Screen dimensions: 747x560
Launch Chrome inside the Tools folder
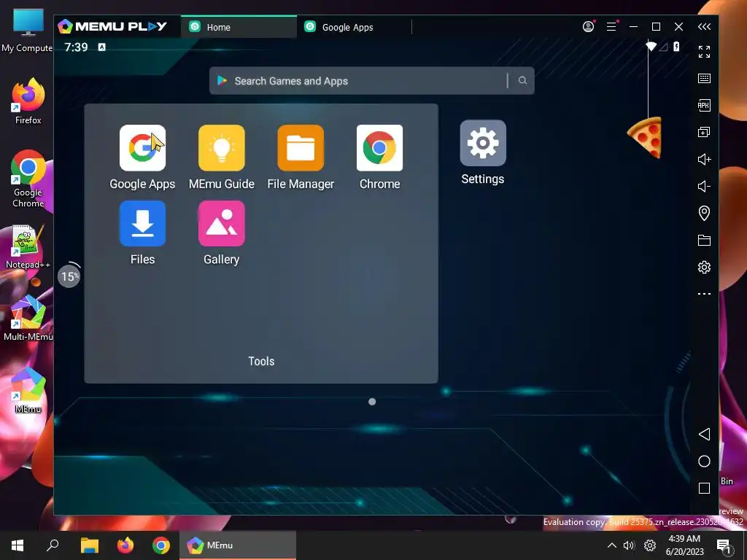pos(379,147)
